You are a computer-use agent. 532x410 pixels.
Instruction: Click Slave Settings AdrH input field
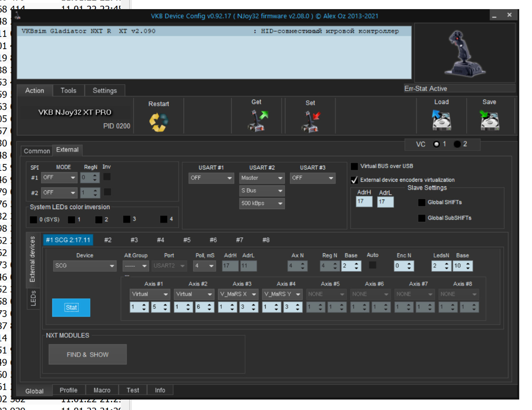point(364,201)
